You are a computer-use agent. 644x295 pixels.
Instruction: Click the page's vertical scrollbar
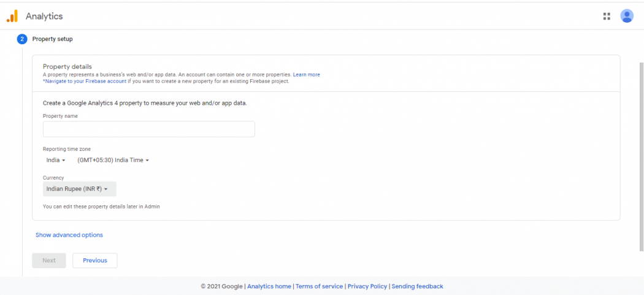(642, 156)
